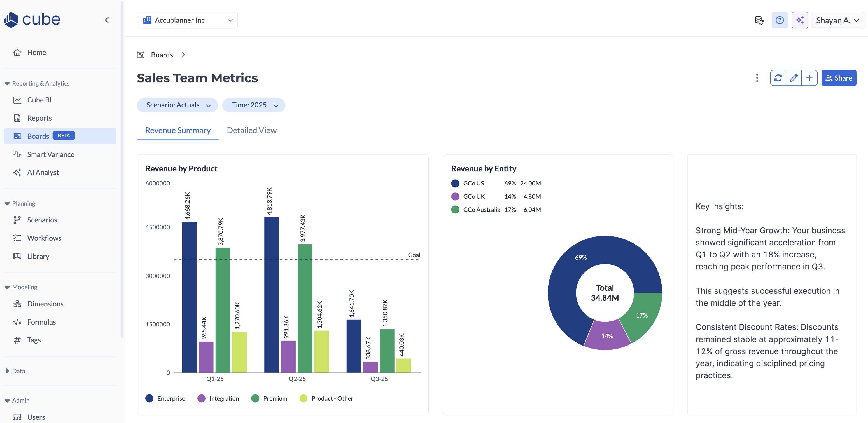The width and height of the screenshot is (868, 423).
Task: Switch to the Detailed View tab
Action: coord(251,130)
